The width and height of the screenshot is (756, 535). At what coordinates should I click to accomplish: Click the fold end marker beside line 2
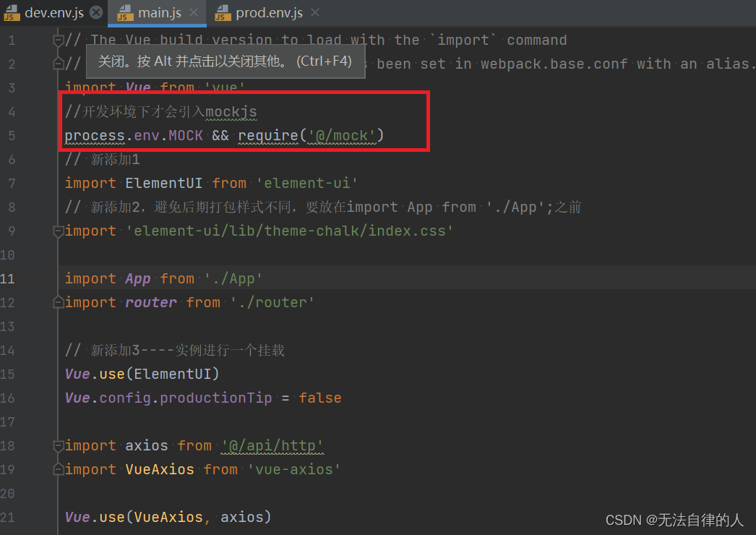[57, 64]
